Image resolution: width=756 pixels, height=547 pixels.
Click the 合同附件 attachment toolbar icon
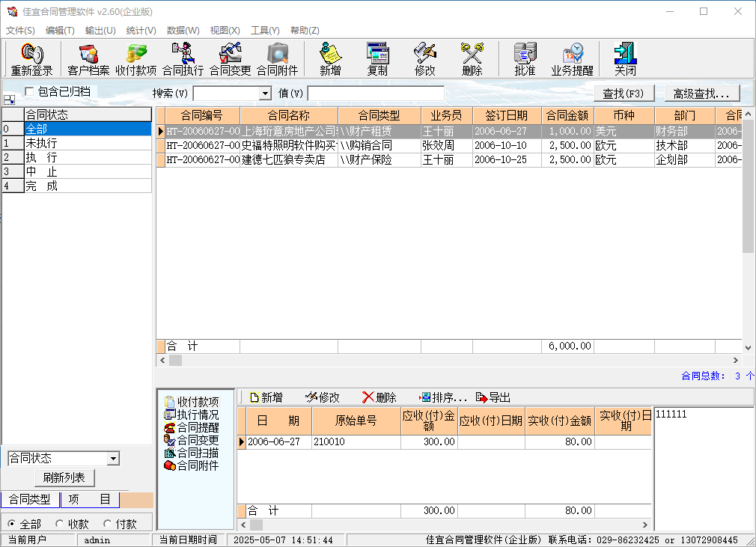click(x=277, y=59)
